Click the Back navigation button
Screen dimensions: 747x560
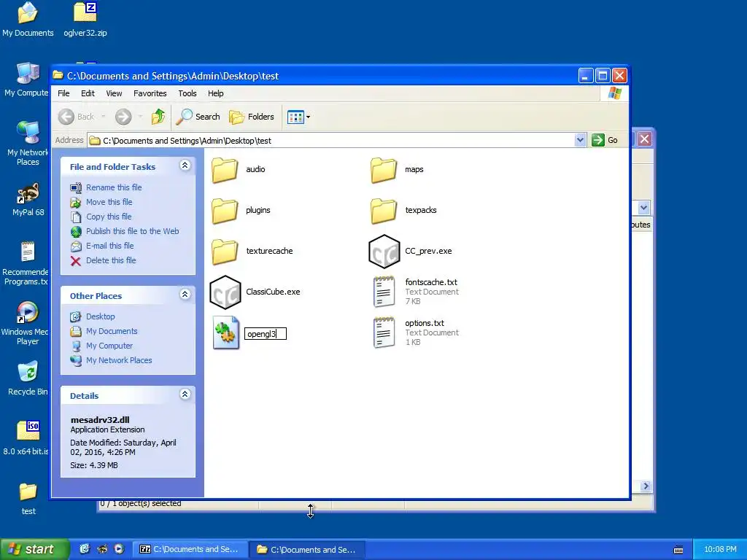[x=77, y=117]
